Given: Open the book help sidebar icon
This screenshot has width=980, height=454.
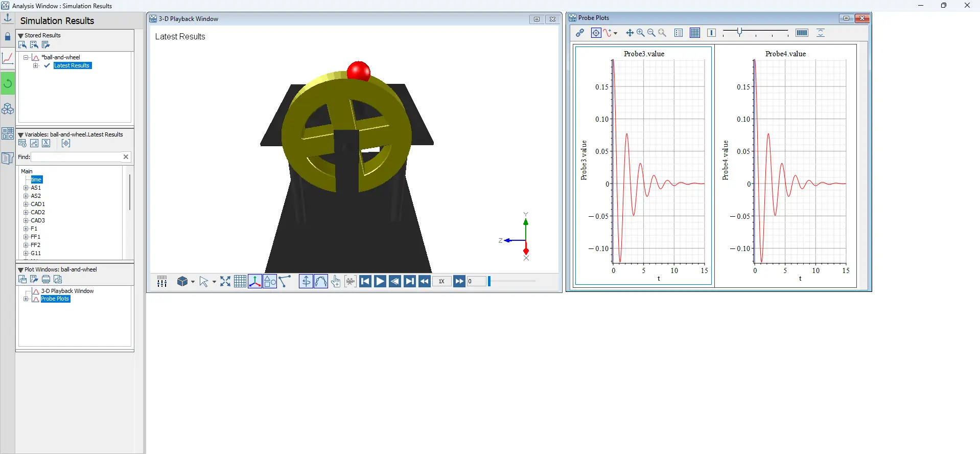Looking at the screenshot, I should click(8, 158).
